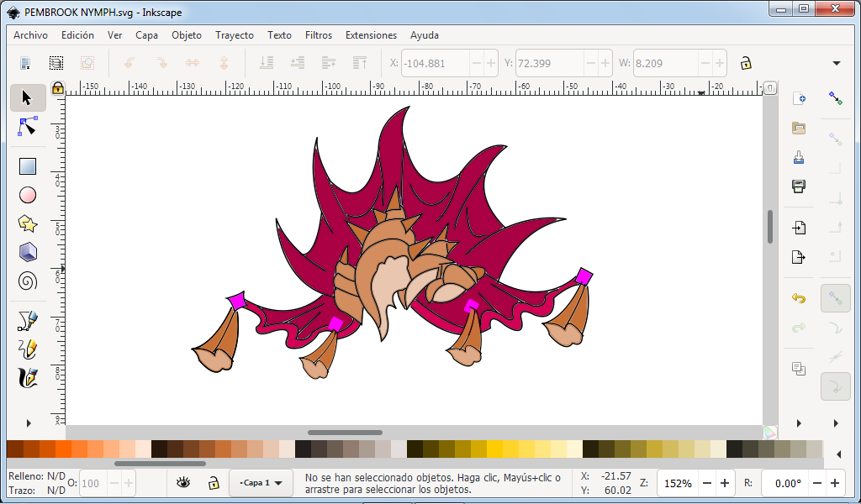Screen dimensions: 861x504
Task: Click flip horizontally icon
Action: pos(193,63)
